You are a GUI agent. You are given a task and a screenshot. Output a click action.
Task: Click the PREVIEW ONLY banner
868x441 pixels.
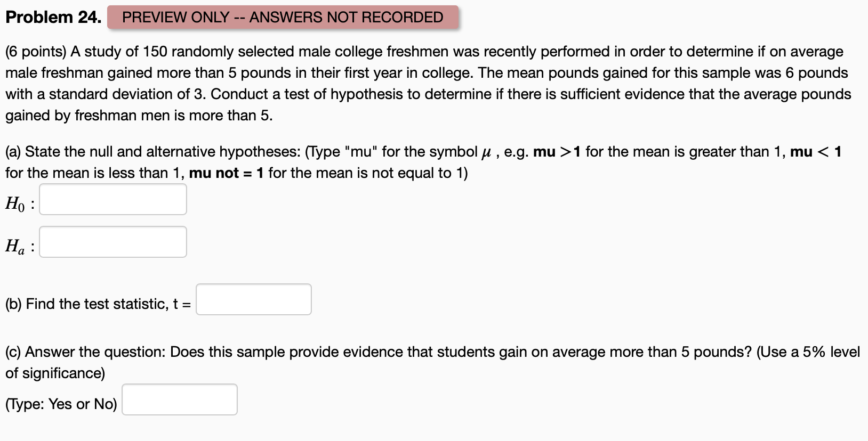[282, 17]
